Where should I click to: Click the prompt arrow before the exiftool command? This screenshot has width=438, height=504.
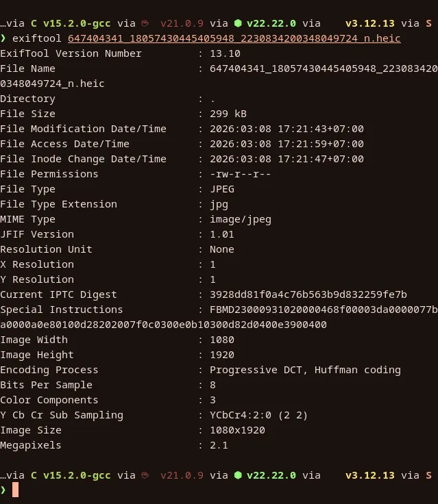click(3, 38)
